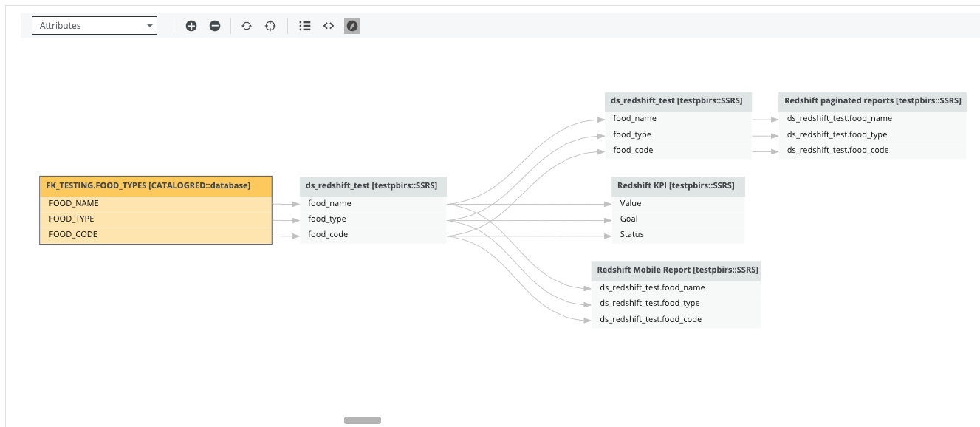This screenshot has height=427, width=980.
Task: Click the Redshift Mobile Report header
Action: (676, 270)
